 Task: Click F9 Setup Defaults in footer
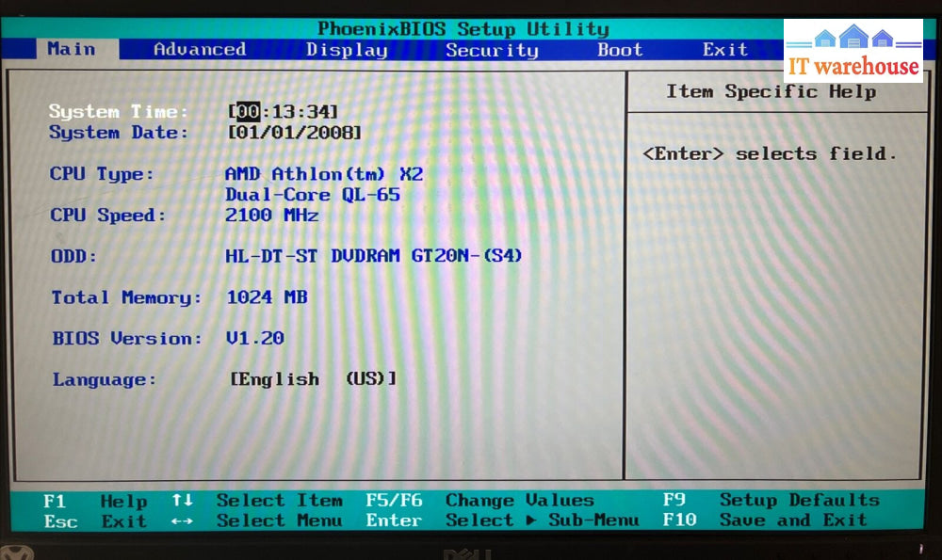click(x=771, y=500)
